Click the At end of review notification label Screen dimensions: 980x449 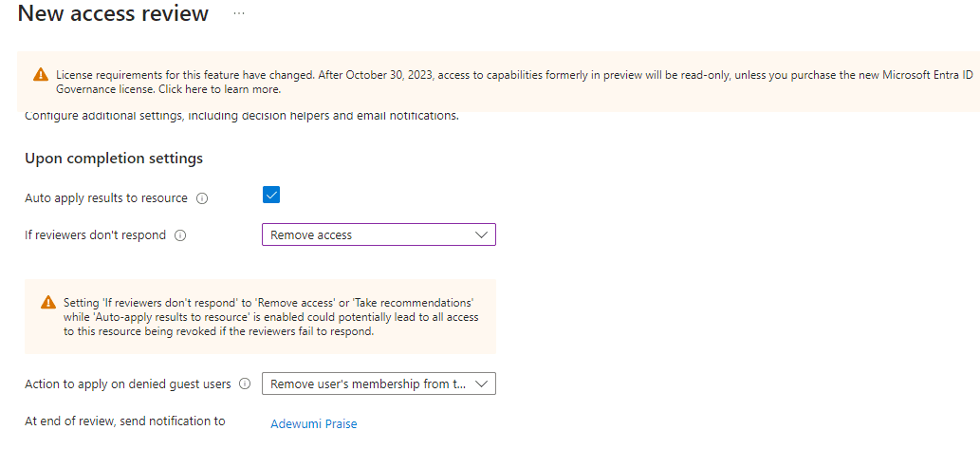(x=125, y=421)
